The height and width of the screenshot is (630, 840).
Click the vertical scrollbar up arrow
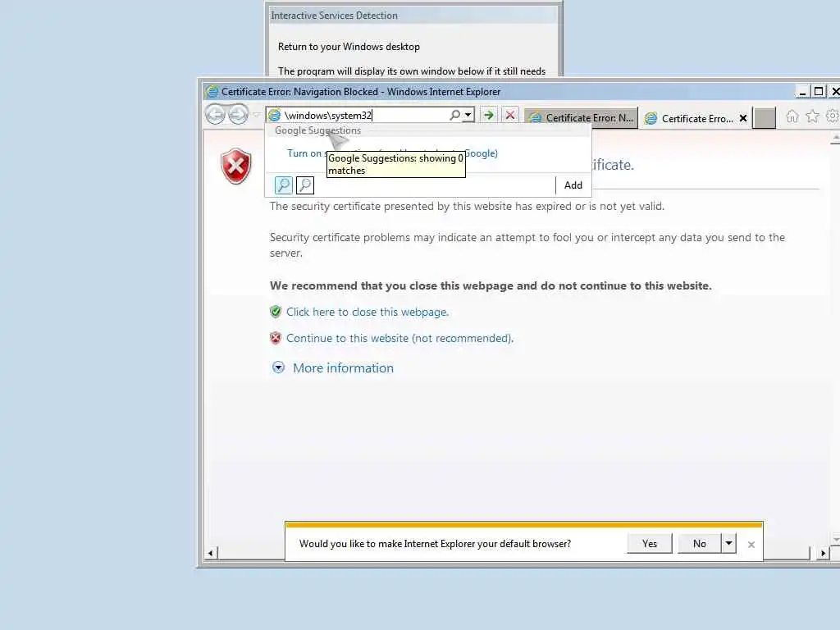tap(835, 139)
